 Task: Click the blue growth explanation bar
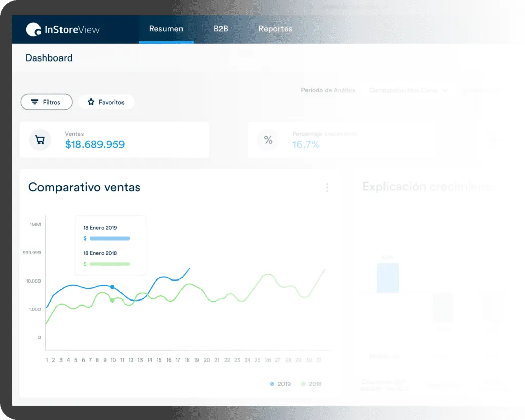point(388,278)
